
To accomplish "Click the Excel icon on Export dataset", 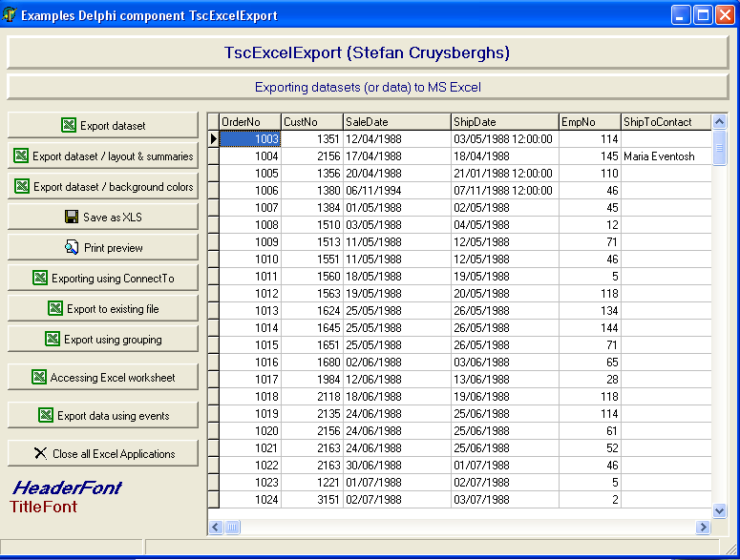I will tap(69, 125).
